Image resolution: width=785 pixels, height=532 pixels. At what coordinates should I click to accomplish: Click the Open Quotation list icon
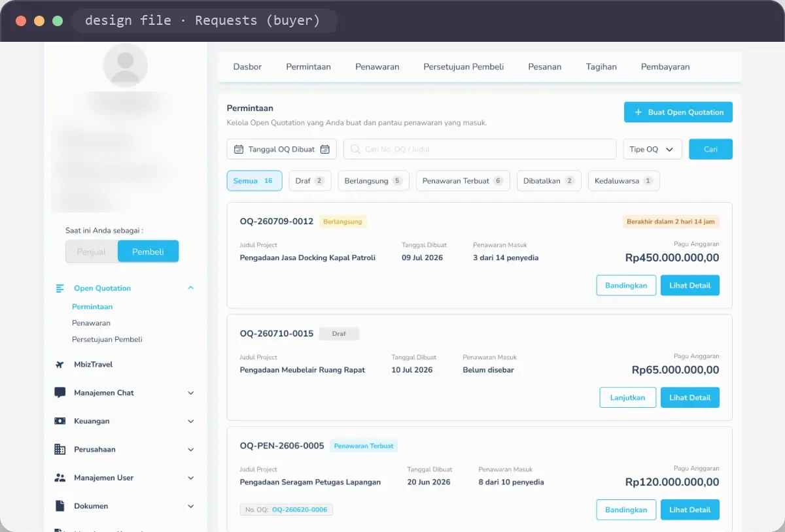(60, 288)
